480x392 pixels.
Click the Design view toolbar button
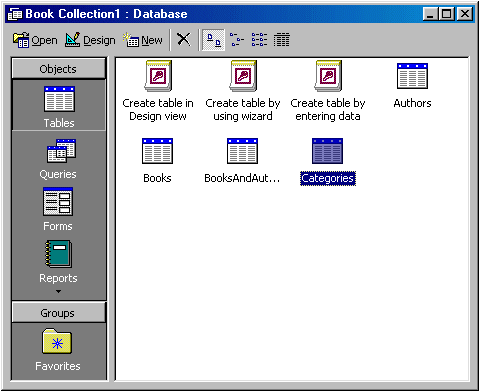pos(90,40)
